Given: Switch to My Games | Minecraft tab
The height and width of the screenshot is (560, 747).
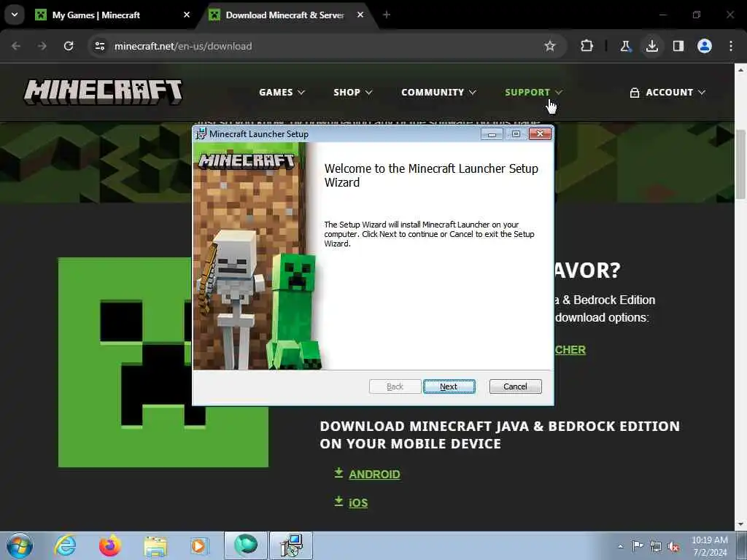Looking at the screenshot, I should [96, 15].
